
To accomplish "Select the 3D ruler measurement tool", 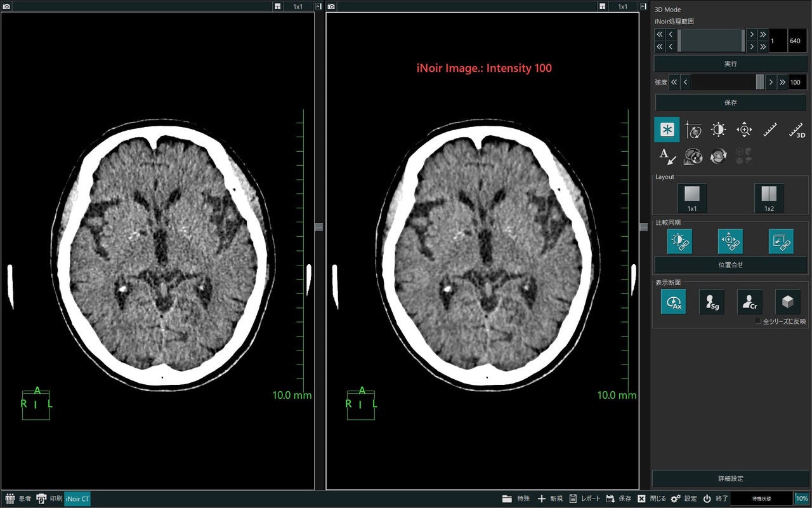I will tap(796, 130).
